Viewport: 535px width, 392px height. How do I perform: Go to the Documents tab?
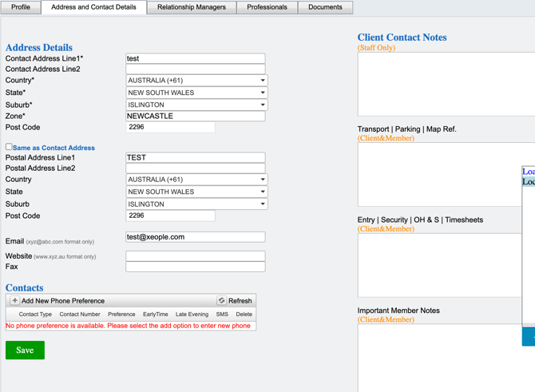[x=325, y=7]
